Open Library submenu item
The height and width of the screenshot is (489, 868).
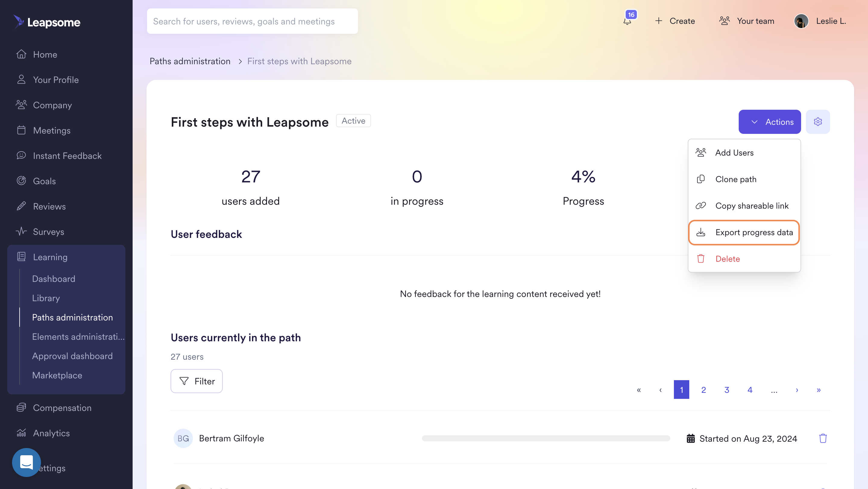(x=46, y=298)
